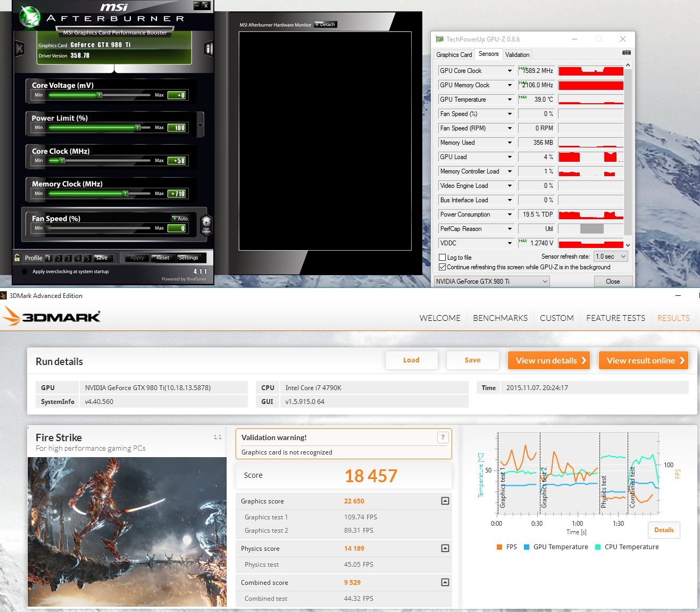Switch to GPU-Z Validation tab
Image resolution: width=700 pixels, height=612 pixels.
point(517,55)
